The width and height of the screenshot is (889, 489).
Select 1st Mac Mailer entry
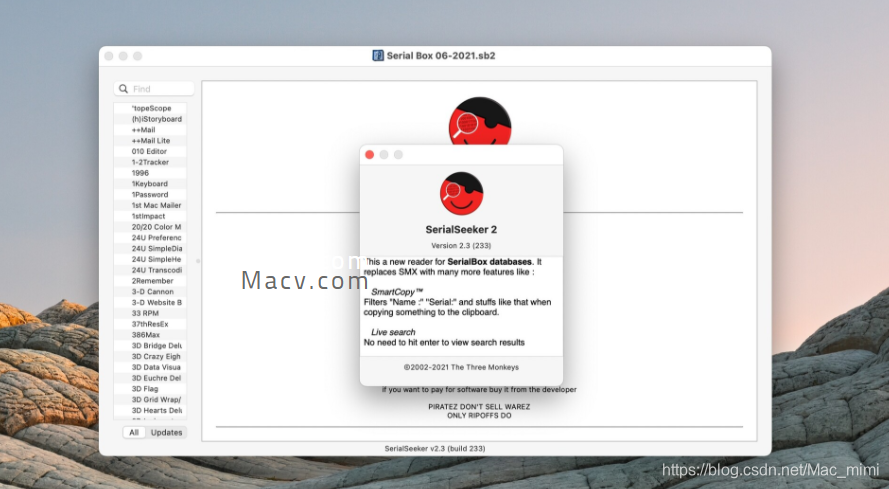coord(150,205)
